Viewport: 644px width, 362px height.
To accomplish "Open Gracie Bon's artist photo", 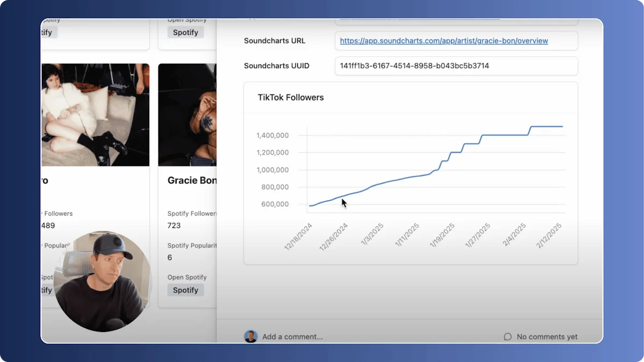I will 187,115.
